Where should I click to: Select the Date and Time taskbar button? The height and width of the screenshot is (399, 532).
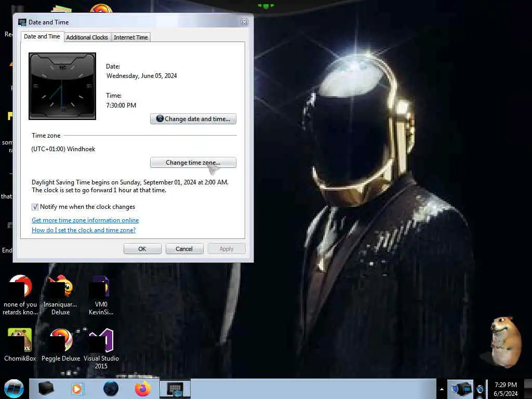click(x=175, y=389)
